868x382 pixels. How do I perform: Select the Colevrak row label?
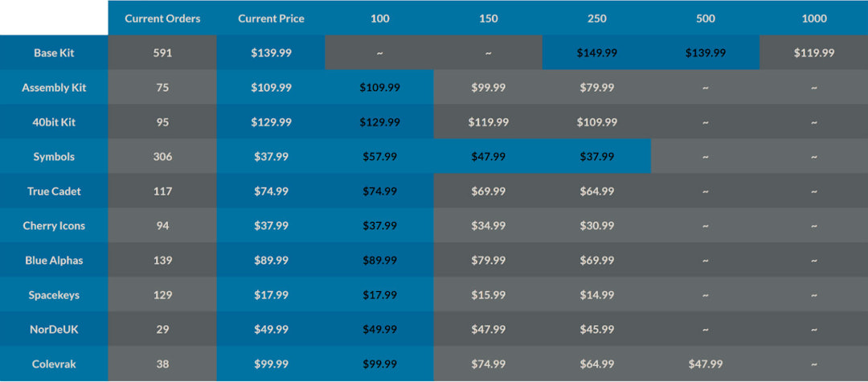pos(54,364)
